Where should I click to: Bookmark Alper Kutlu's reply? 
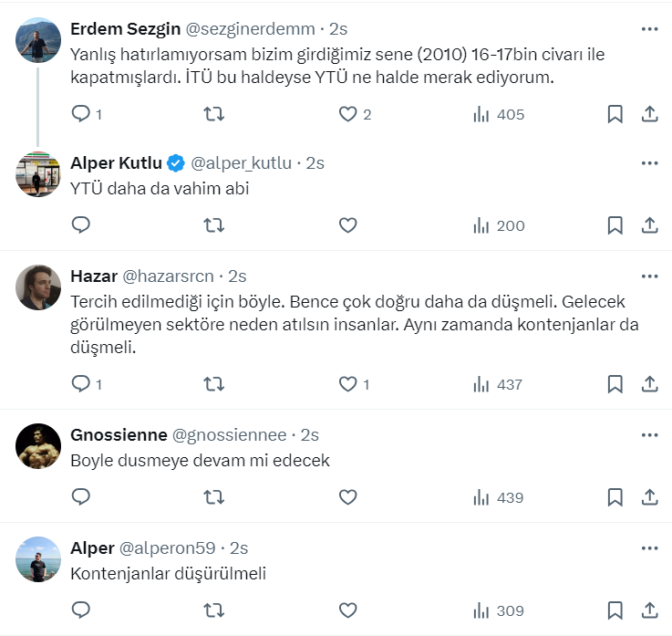click(x=615, y=225)
